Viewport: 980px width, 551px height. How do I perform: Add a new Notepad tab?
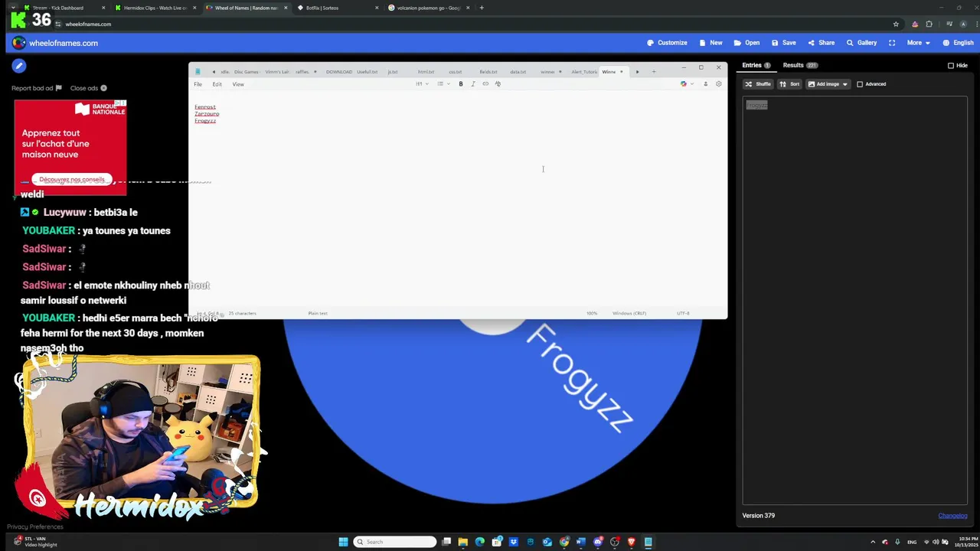point(653,72)
